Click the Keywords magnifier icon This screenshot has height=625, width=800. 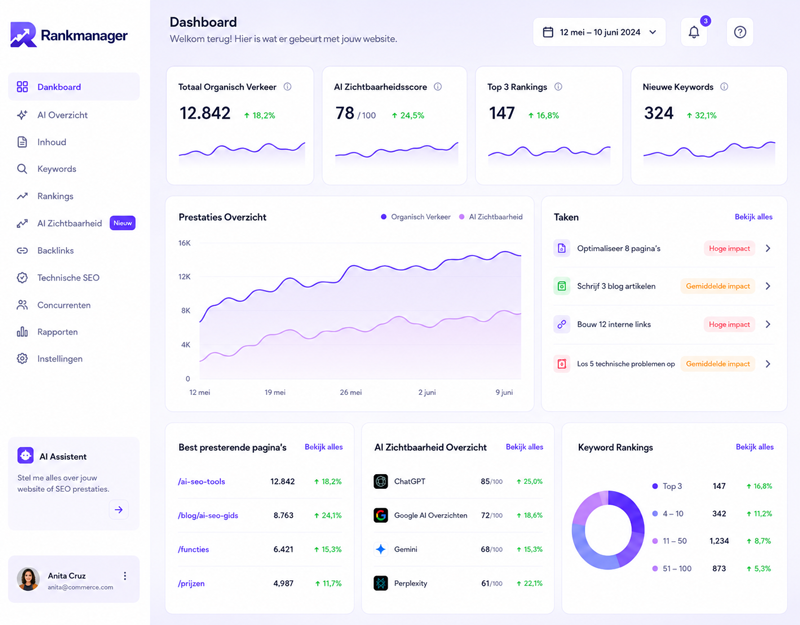(22, 169)
